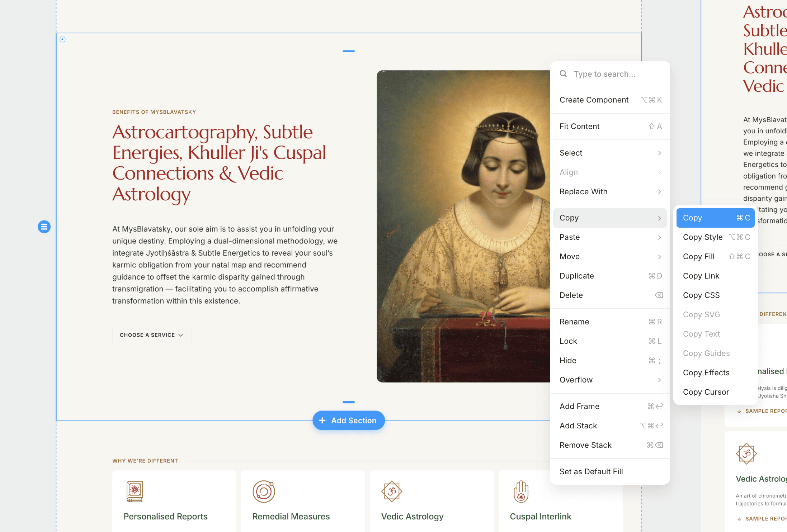Viewport: 787px width, 532px height.
Task: Select Create Component menu entry
Action: pyautogui.click(x=610, y=100)
